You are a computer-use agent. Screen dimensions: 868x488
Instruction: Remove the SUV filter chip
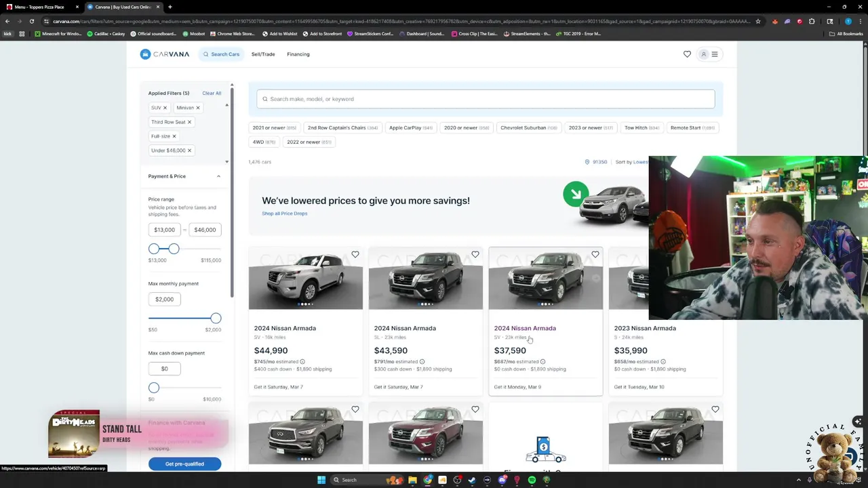coord(165,108)
